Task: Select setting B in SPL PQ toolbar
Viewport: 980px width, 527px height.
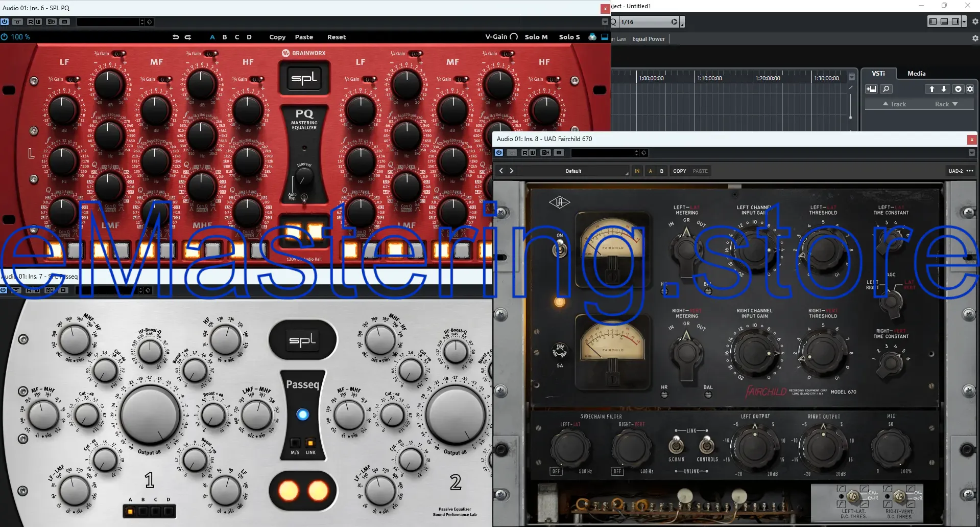Action: point(225,37)
